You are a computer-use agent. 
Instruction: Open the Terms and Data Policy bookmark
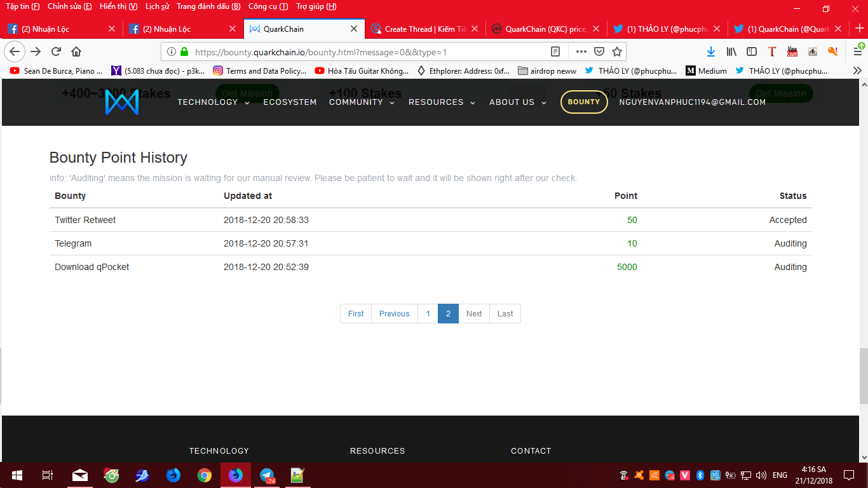pyautogui.click(x=259, y=71)
